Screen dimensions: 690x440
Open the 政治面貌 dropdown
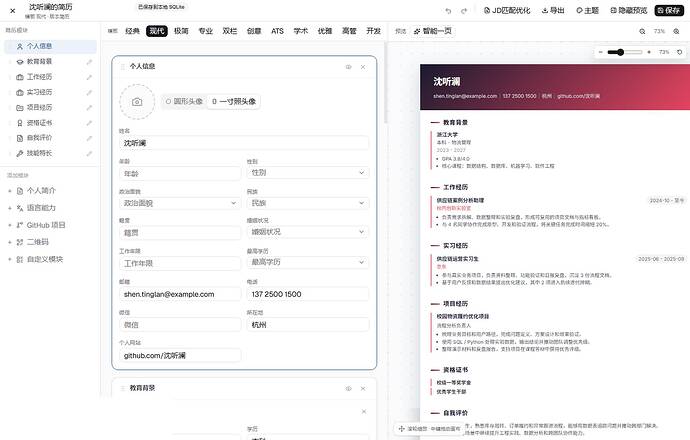coord(180,203)
